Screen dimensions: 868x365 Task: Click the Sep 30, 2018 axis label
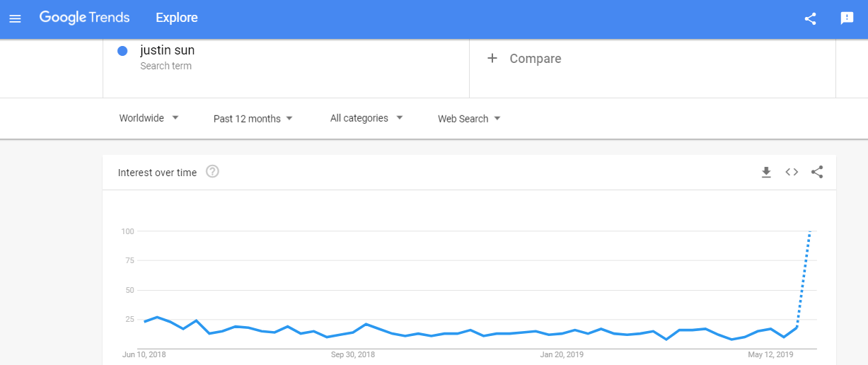click(x=352, y=354)
